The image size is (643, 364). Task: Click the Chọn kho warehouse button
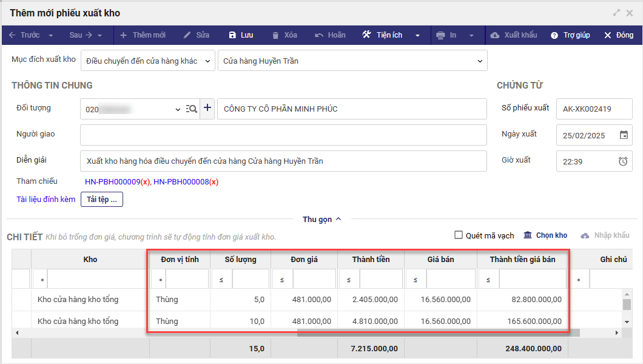coord(545,235)
